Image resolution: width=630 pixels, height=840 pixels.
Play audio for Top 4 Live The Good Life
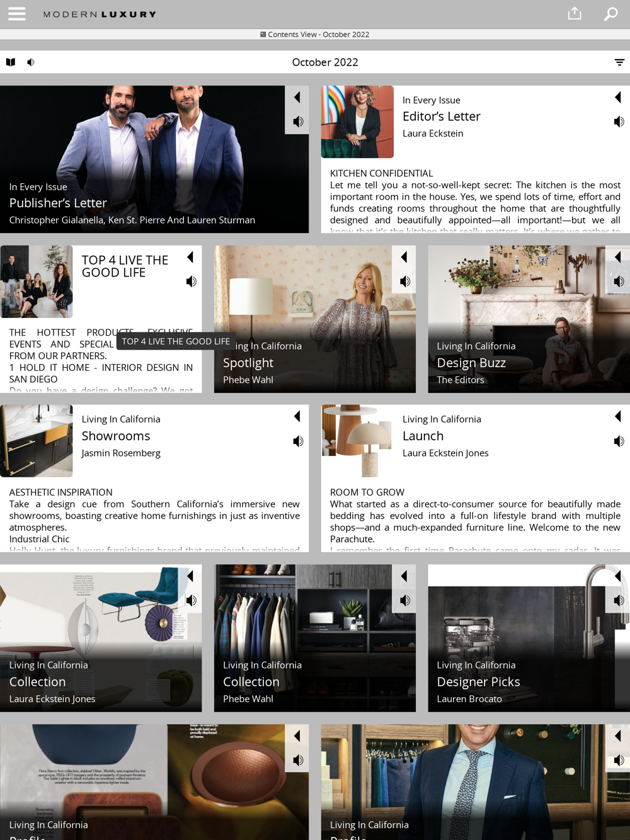(x=191, y=281)
